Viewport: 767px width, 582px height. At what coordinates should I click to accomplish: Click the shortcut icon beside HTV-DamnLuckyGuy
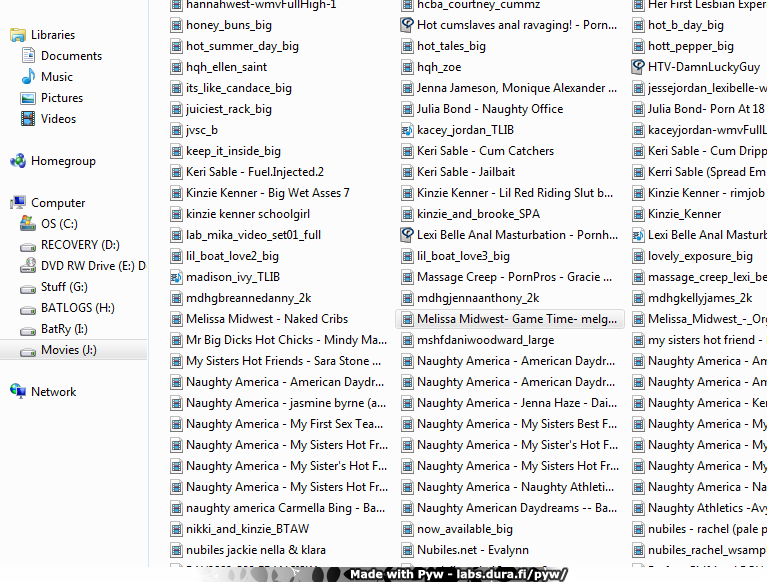(x=638, y=67)
